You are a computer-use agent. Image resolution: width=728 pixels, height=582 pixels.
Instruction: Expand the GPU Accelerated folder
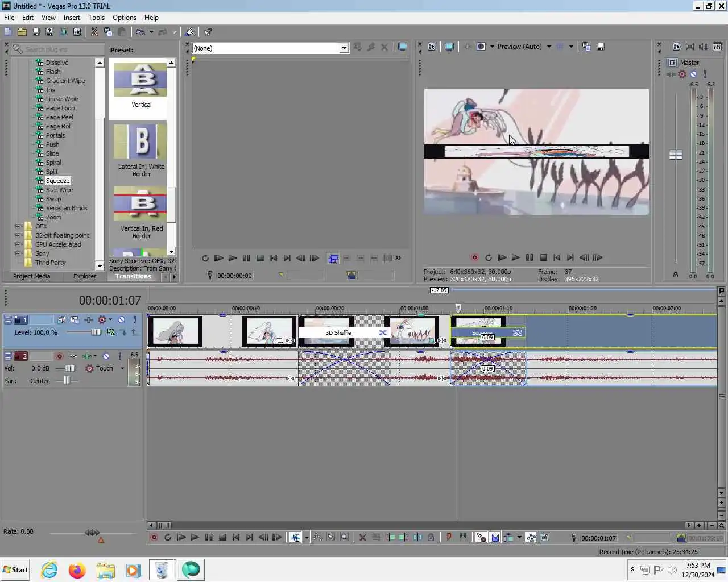pyautogui.click(x=18, y=244)
